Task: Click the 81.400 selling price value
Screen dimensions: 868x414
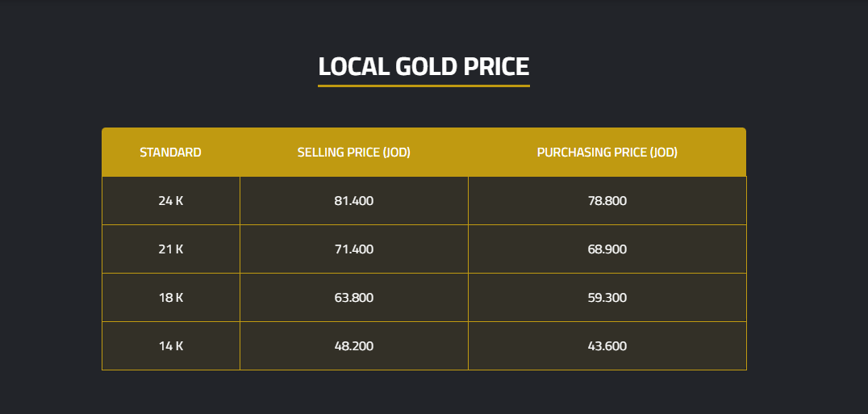Action: (353, 201)
